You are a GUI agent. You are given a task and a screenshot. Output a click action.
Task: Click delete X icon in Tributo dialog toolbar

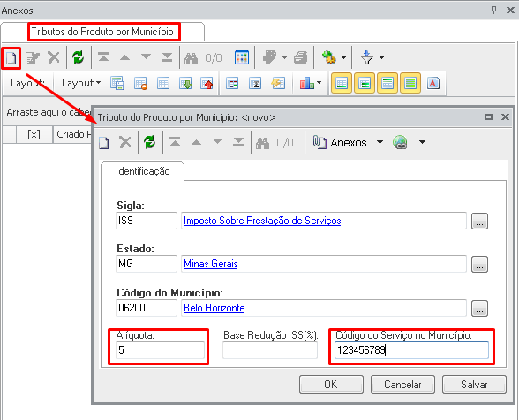tap(125, 143)
